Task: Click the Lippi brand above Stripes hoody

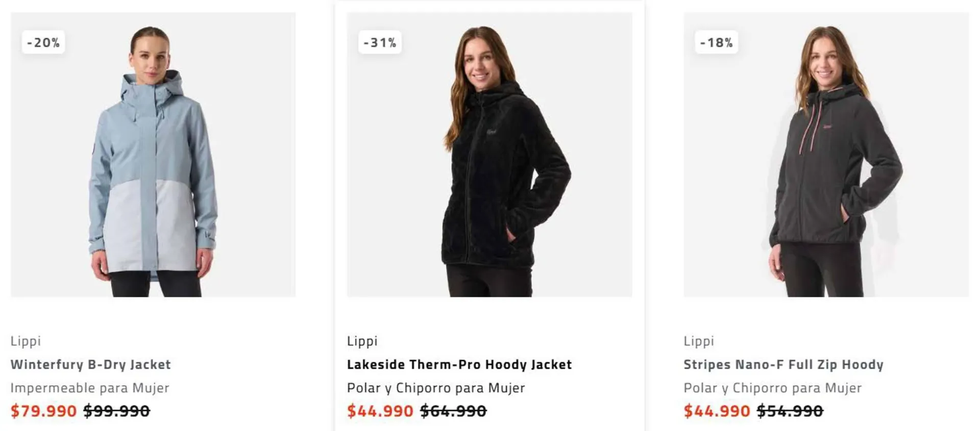Action: pyautogui.click(x=699, y=341)
